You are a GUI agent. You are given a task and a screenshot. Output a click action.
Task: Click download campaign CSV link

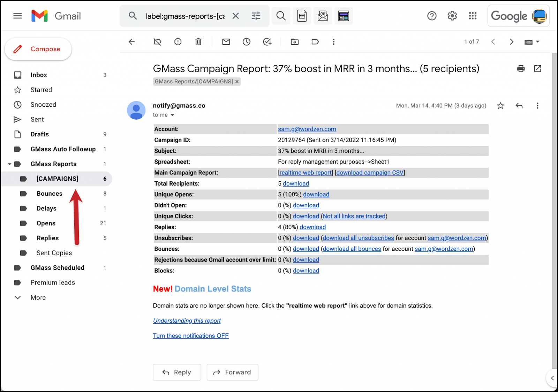point(370,173)
